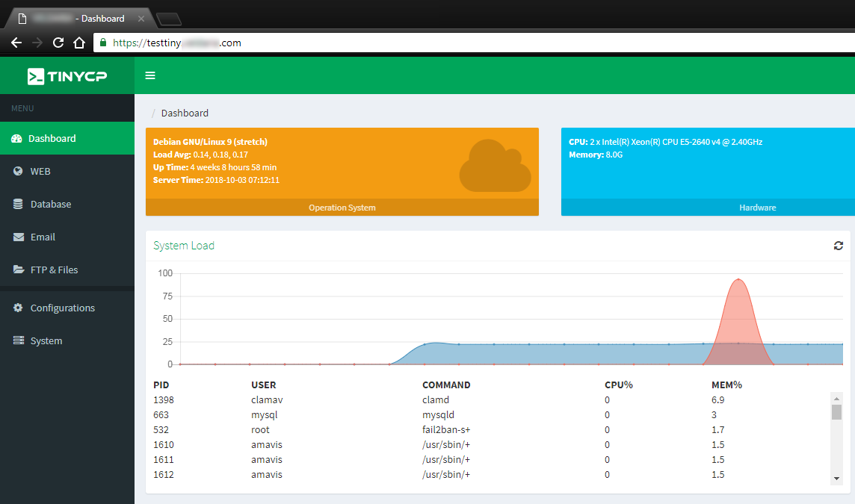Click the Database stack icon

point(18,204)
